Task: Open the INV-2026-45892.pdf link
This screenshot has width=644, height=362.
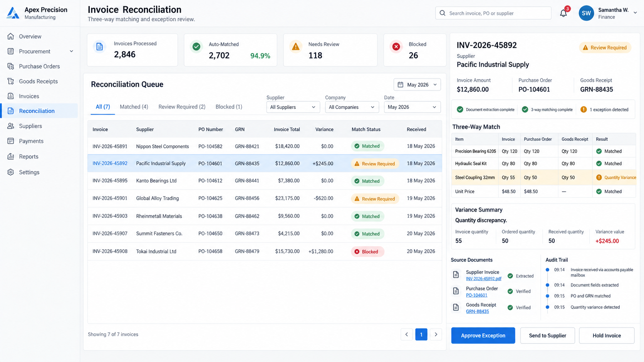Action: click(x=483, y=279)
